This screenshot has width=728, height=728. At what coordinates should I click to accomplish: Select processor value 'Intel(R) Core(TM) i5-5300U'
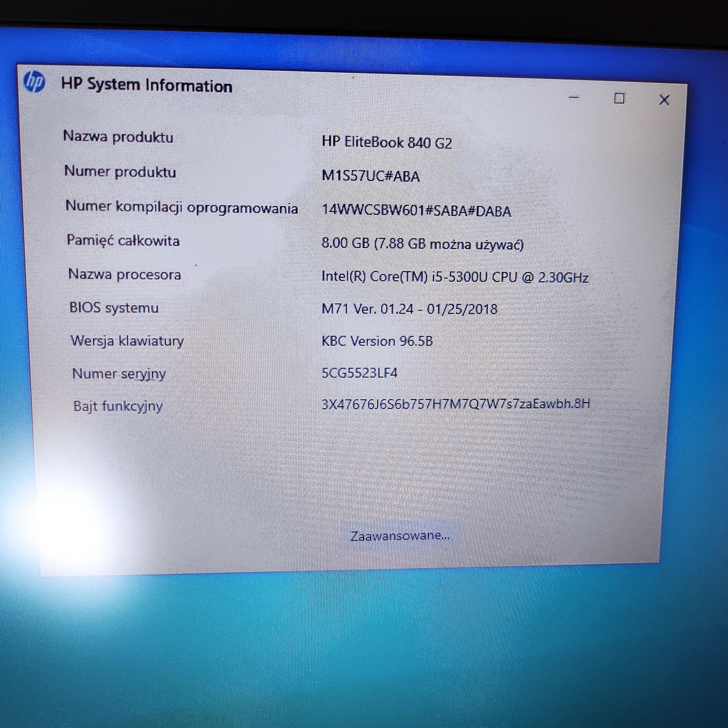pyautogui.click(x=405, y=277)
